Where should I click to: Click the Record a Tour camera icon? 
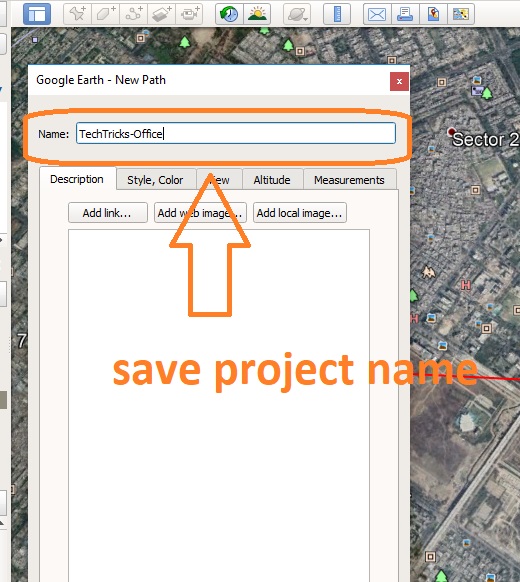click(189, 14)
